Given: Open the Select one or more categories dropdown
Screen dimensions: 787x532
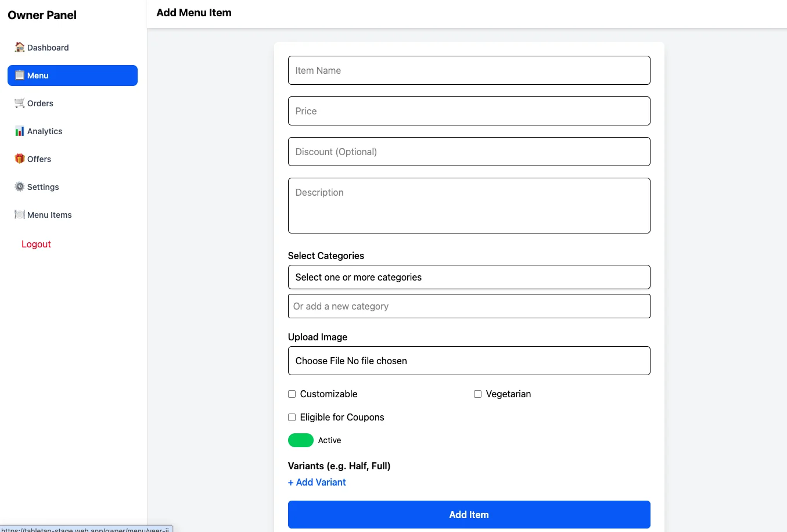Looking at the screenshot, I should click(469, 277).
